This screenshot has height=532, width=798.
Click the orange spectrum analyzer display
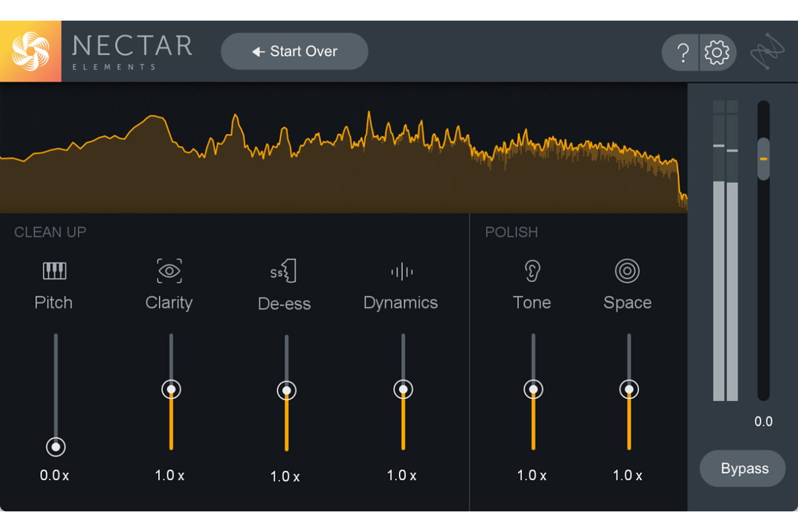pyautogui.click(x=344, y=148)
